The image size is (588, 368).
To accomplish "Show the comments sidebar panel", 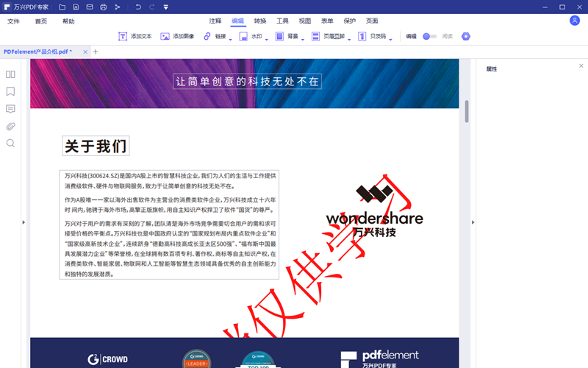I will pos(10,109).
